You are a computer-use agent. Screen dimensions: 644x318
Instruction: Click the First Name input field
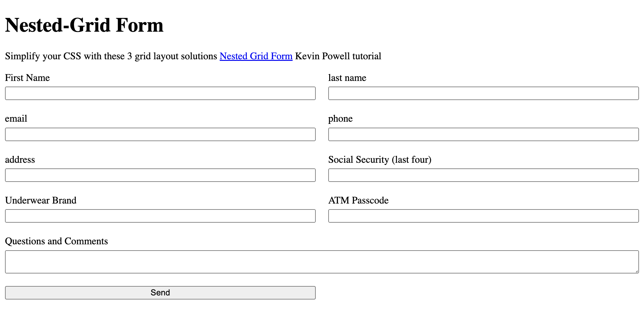click(160, 93)
